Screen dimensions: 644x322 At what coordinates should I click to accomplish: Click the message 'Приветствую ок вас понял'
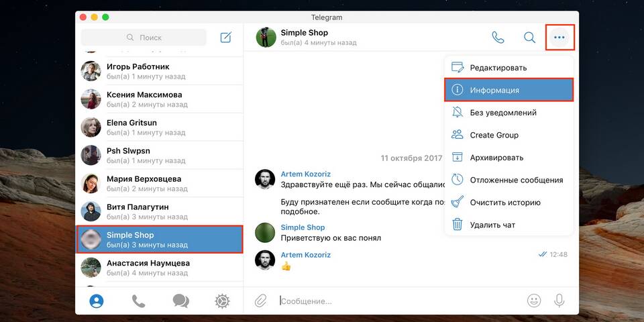331,237
